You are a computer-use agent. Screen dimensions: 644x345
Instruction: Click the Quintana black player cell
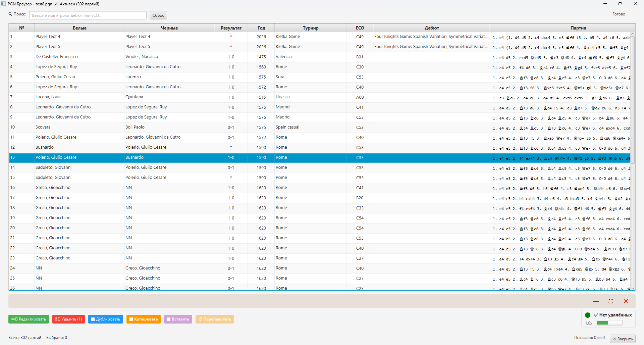coord(169,97)
